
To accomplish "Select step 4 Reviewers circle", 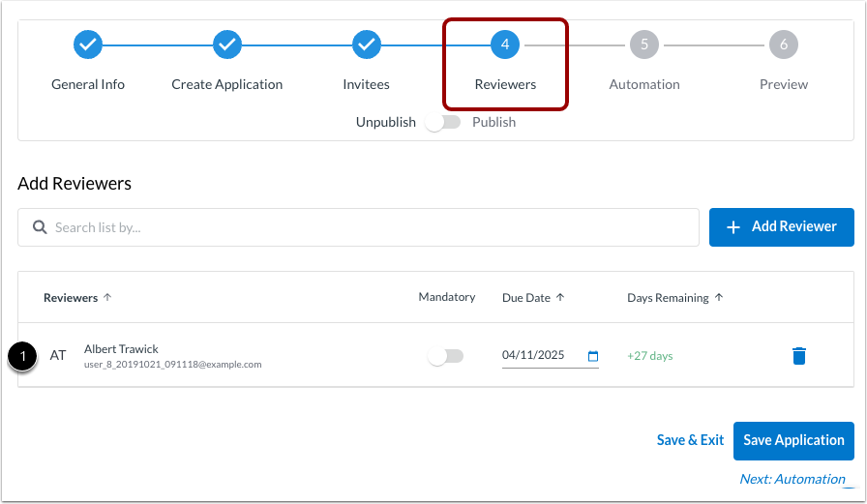I will click(505, 44).
